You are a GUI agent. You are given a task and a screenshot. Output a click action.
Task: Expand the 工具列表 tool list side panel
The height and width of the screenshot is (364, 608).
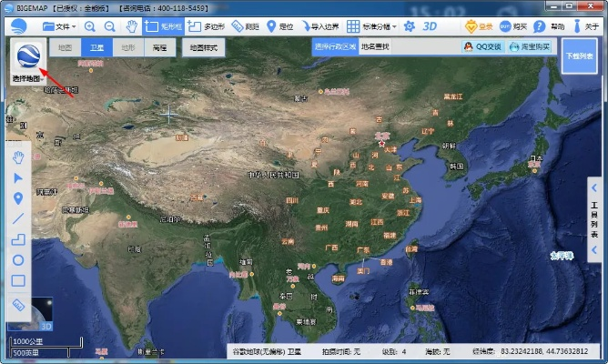click(594, 218)
